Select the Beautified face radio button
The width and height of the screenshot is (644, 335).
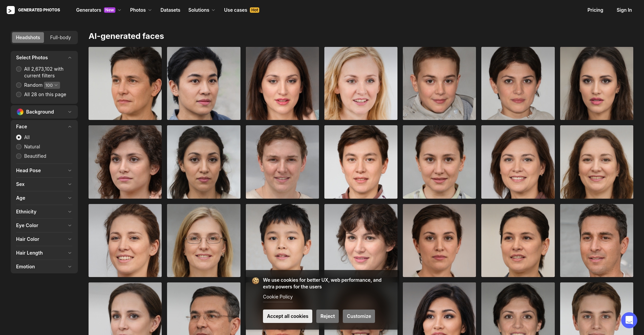coord(19,156)
